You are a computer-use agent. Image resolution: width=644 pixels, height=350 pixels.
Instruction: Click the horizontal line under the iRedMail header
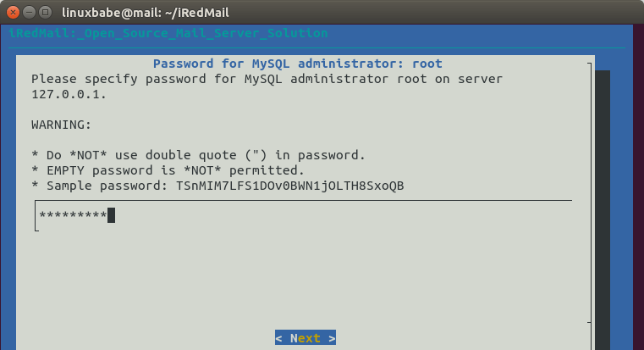pos(322,48)
